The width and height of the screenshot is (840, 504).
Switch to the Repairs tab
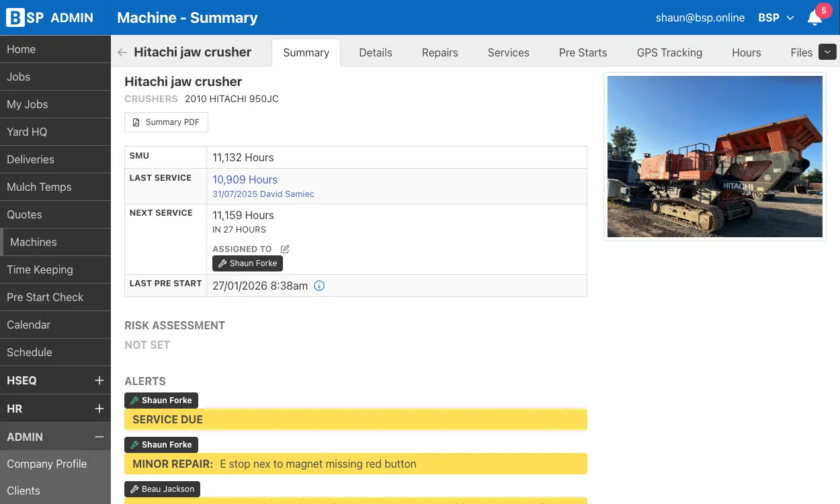click(x=440, y=52)
